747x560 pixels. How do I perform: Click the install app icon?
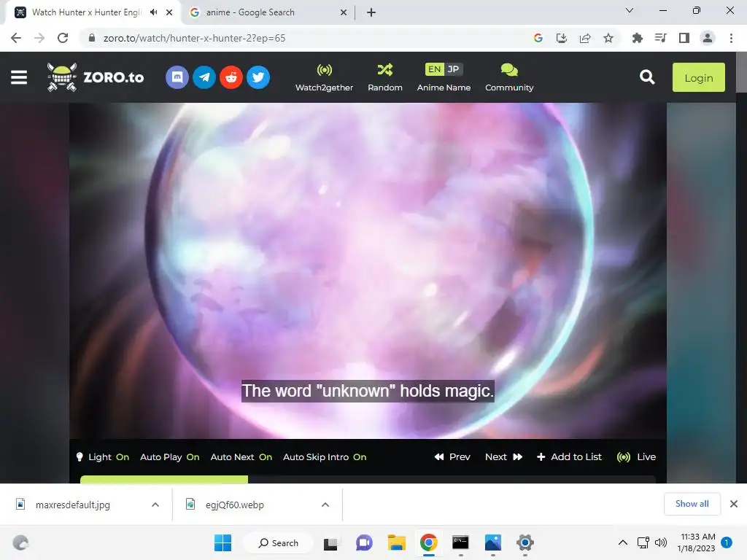(x=562, y=38)
